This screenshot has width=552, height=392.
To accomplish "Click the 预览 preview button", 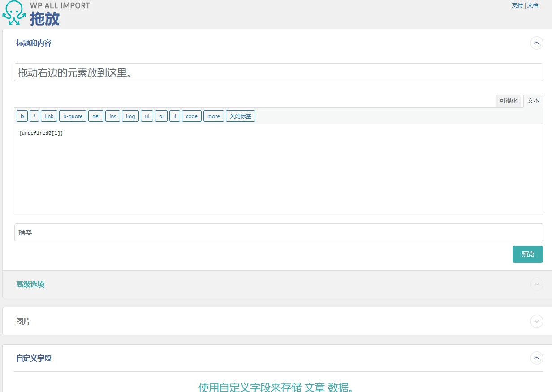I will pos(527,254).
